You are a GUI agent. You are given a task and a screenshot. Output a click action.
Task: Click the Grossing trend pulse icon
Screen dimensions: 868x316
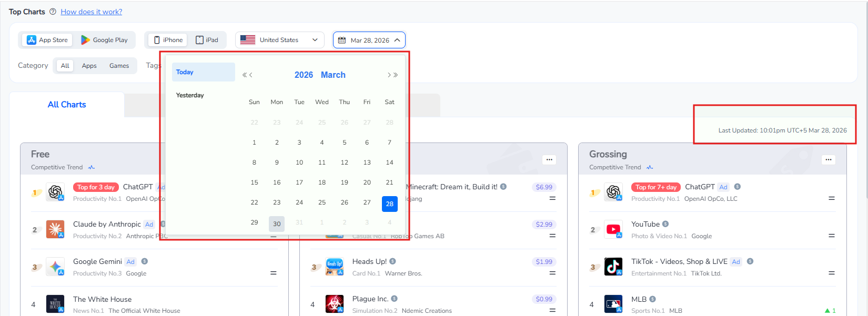pos(650,167)
